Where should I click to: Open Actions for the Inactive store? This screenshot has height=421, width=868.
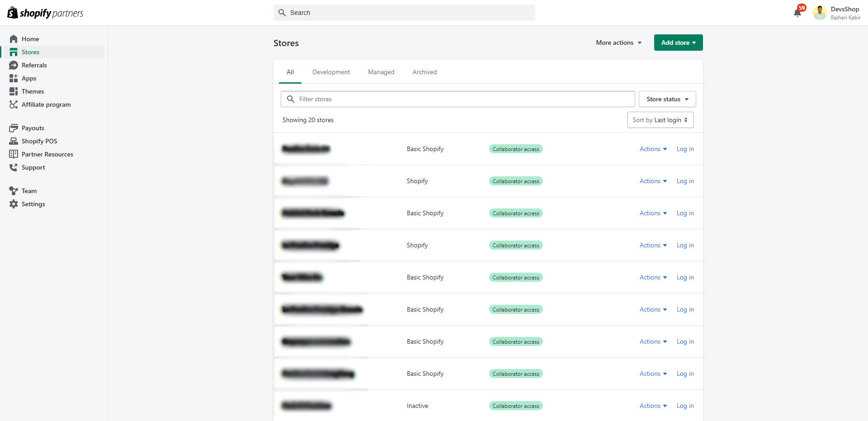[x=653, y=406]
